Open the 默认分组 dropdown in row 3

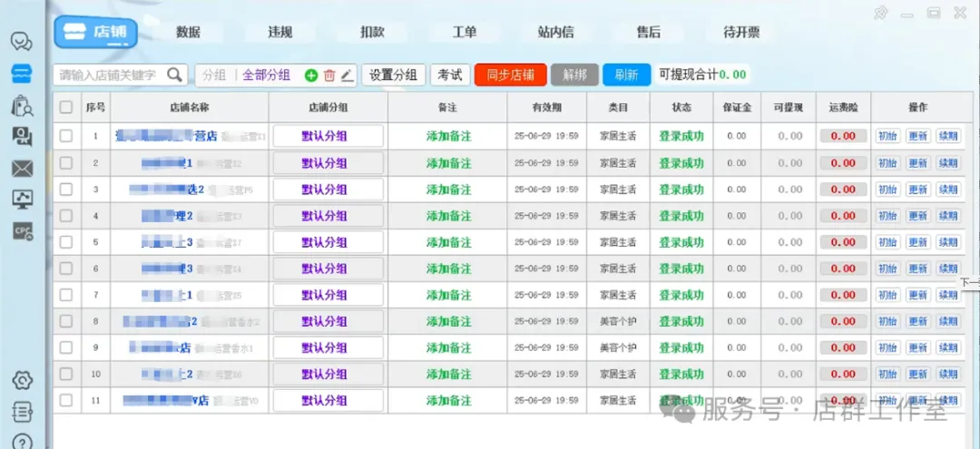(328, 190)
